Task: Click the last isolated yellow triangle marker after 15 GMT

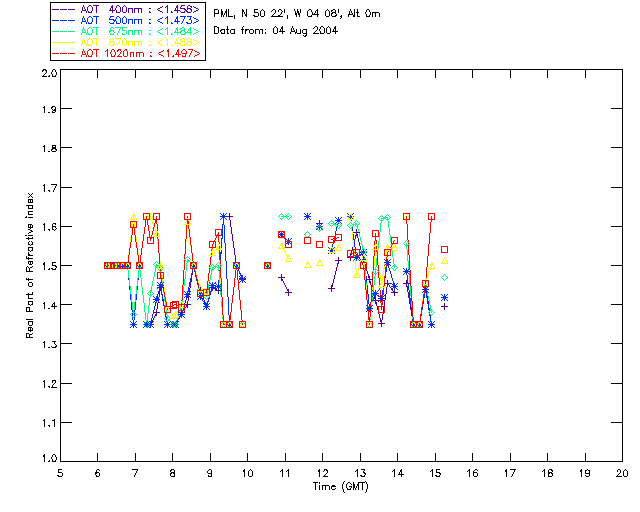Action: pyautogui.click(x=444, y=260)
